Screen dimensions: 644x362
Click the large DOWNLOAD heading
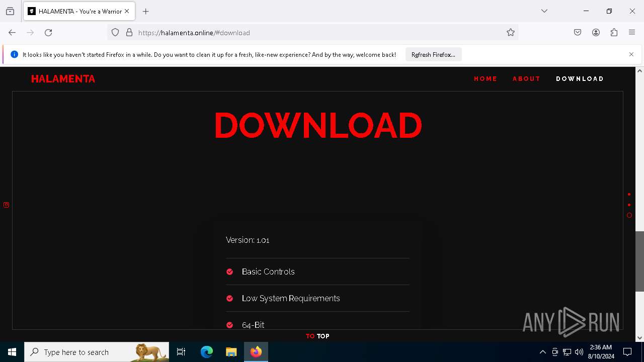(318, 125)
